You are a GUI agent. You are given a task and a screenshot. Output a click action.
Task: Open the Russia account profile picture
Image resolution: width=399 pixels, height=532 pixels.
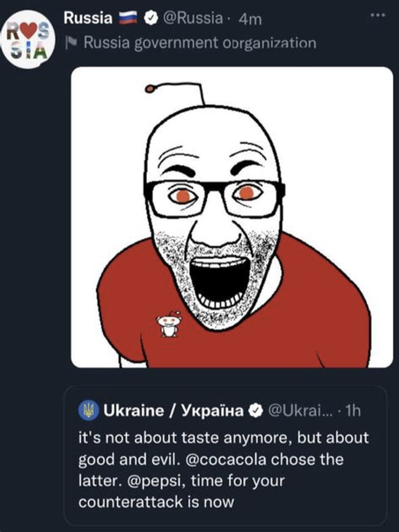click(28, 40)
